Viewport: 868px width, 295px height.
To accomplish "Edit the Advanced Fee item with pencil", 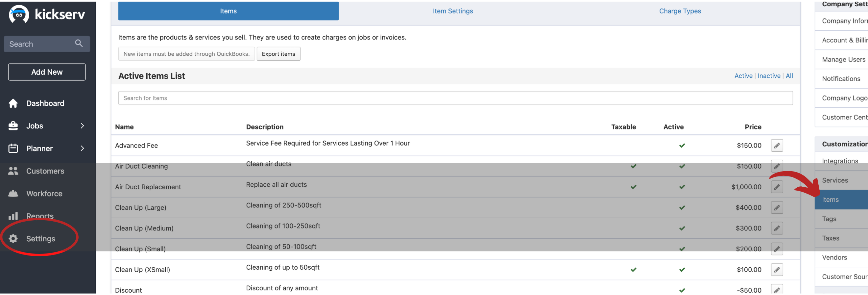I will pyautogui.click(x=777, y=146).
